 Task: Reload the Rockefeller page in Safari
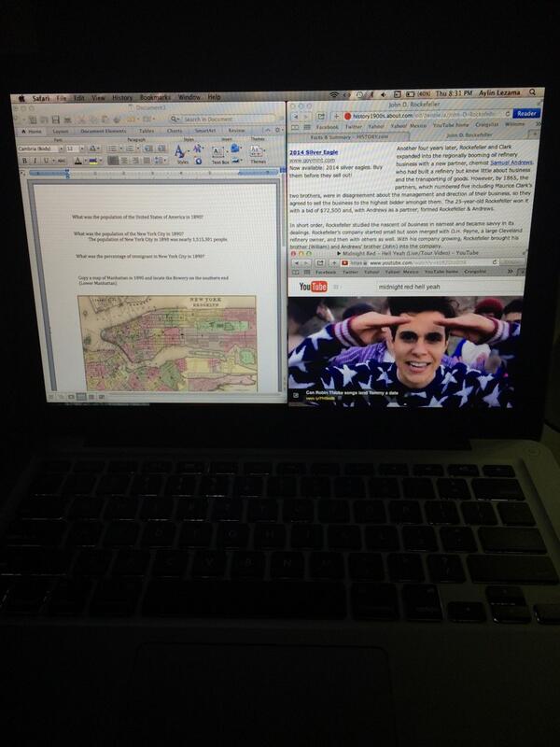tap(508, 114)
